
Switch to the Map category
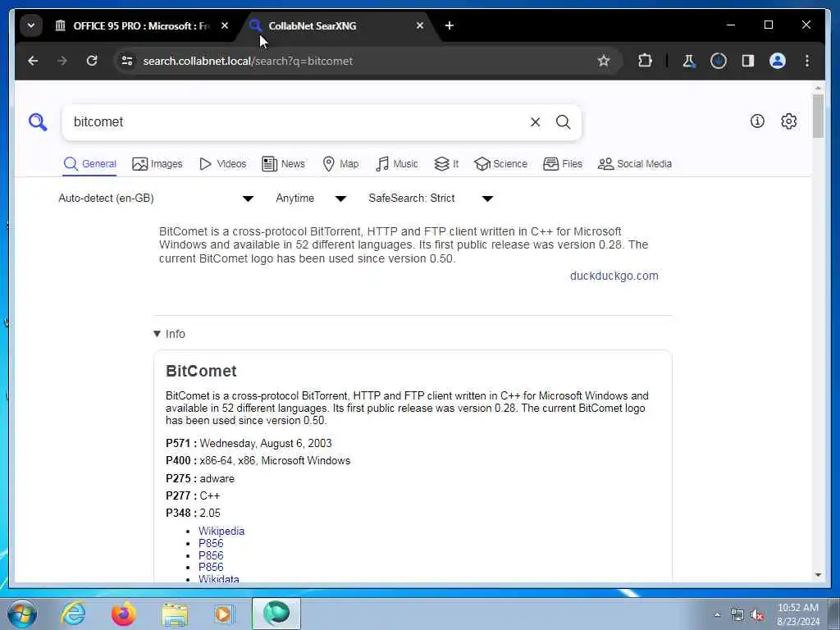(x=340, y=164)
